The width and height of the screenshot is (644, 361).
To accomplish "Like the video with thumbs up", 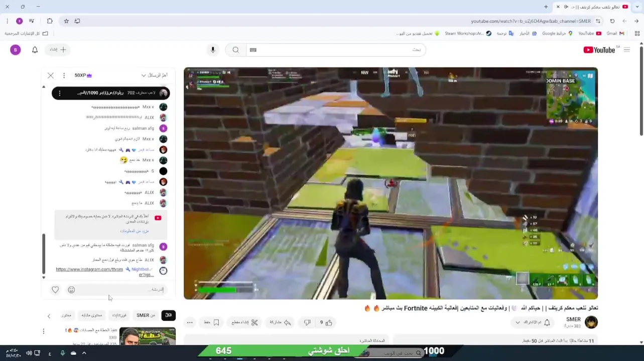I will pyautogui.click(x=326, y=322).
